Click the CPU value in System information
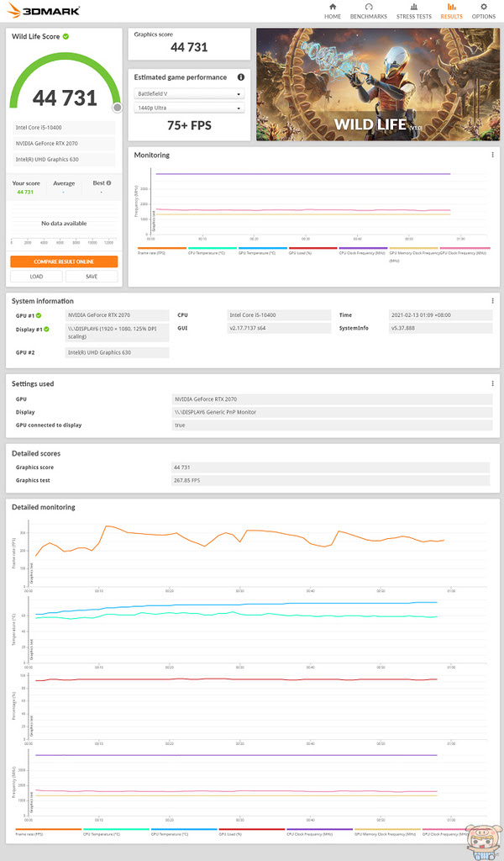 tap(279, 315)
